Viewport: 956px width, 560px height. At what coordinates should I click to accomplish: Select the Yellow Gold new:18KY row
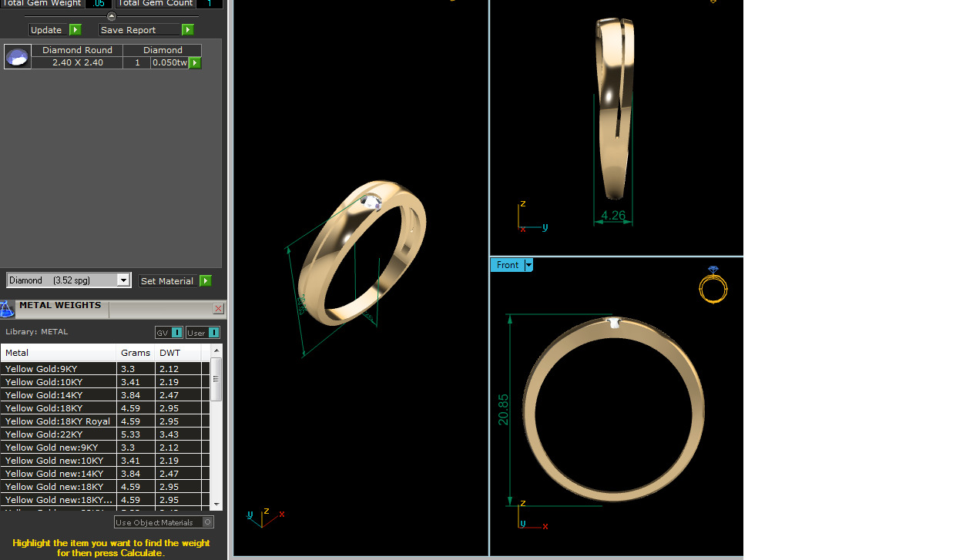pyautogui.click(x=106, y=487)
